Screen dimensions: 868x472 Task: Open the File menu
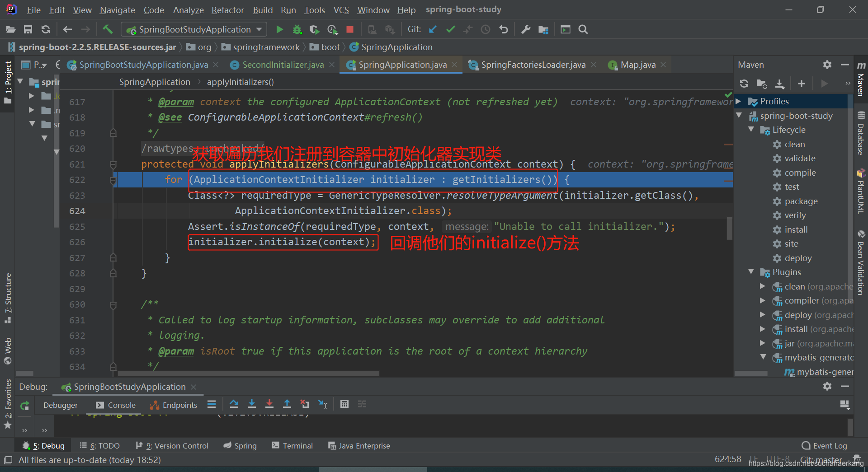pos(33,9)
